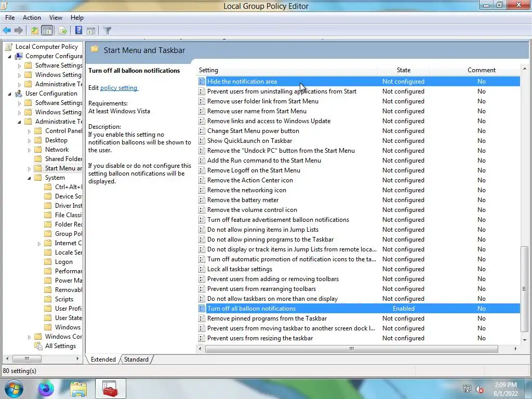Expand Windows Settings under User Configuration
This screenshot has height=399, width=532.
click(x=19, y=113)
